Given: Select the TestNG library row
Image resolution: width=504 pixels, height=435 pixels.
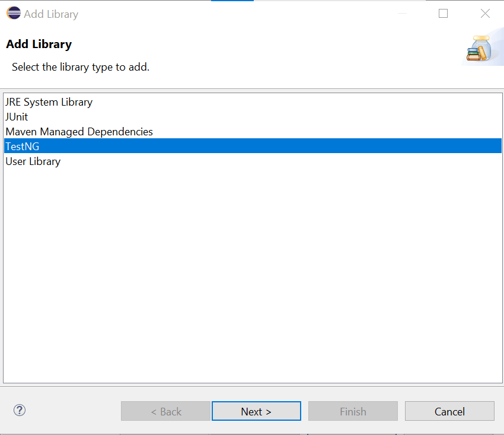Looking at the screenshot, I should [253, 146].
